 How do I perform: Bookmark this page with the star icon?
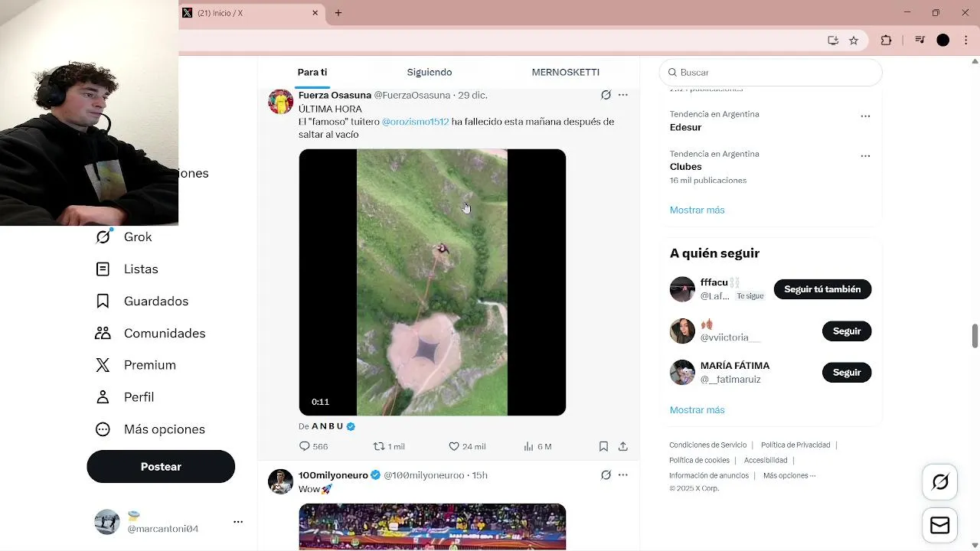(x=854, y=41)
